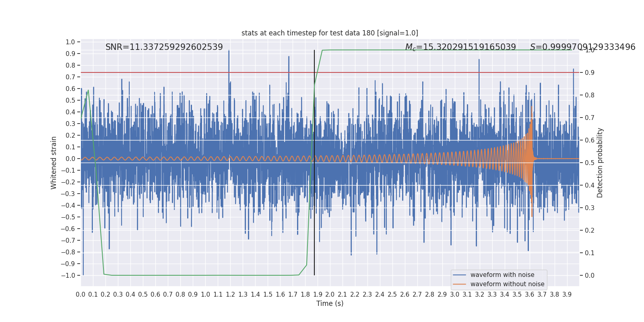
Task: Click the blue legend line swatch
Action: (459, 275)
